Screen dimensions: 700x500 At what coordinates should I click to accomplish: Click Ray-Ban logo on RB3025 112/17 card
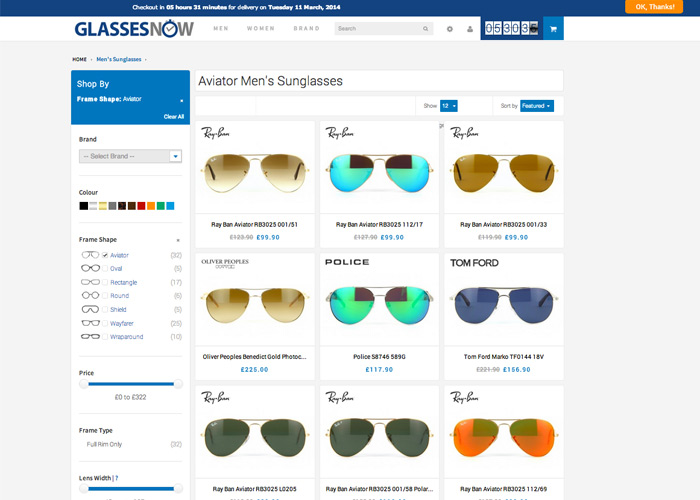340,133
